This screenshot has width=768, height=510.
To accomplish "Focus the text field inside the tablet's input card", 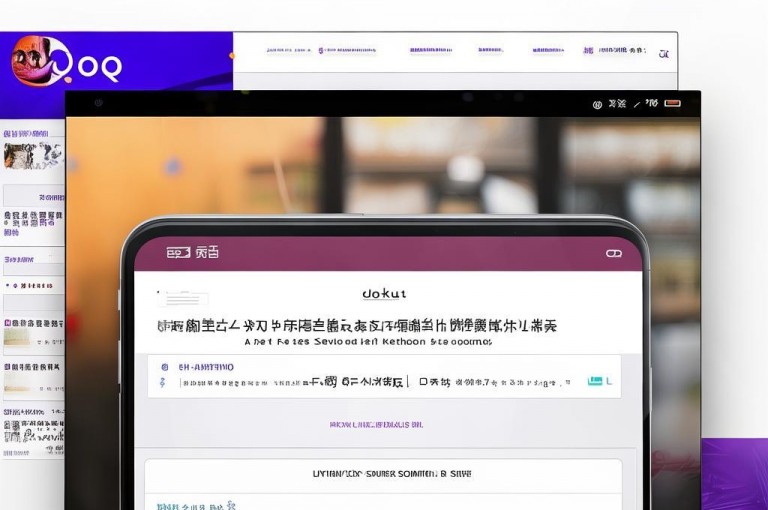I will (376, 382).
